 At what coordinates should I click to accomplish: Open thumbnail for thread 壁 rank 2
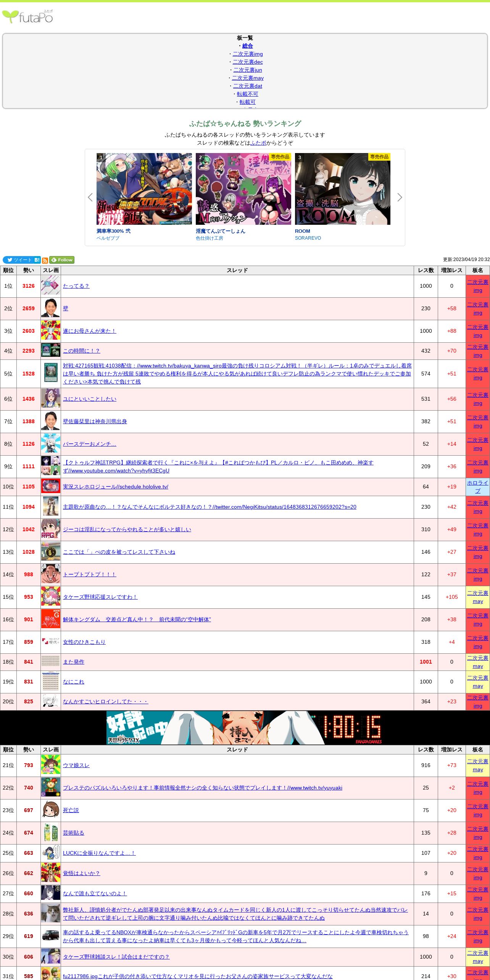51,308
